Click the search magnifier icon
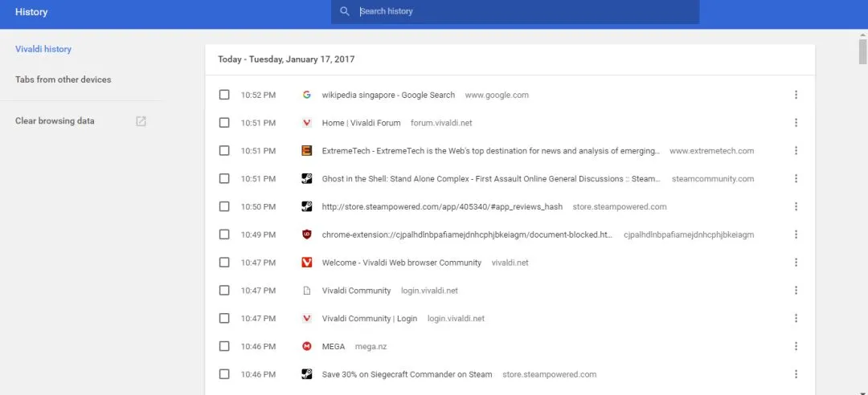 344,11
